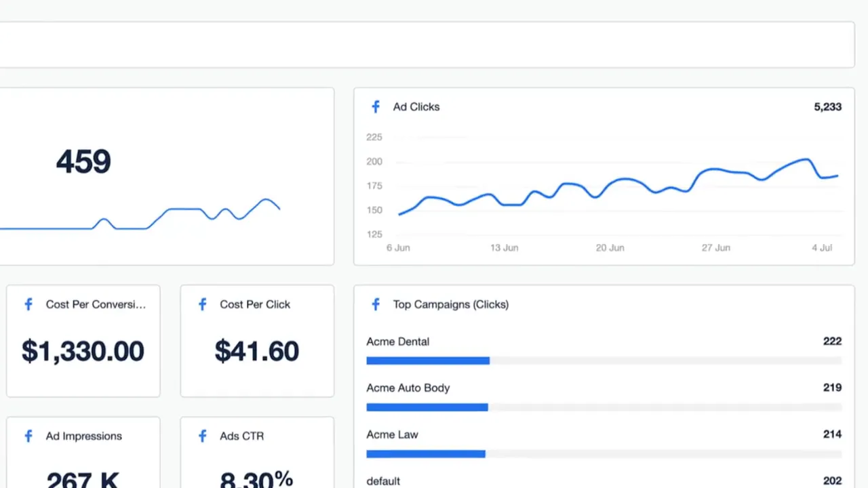Click Facebook icon on Cost Per Click card

click(x=202, y=304)
